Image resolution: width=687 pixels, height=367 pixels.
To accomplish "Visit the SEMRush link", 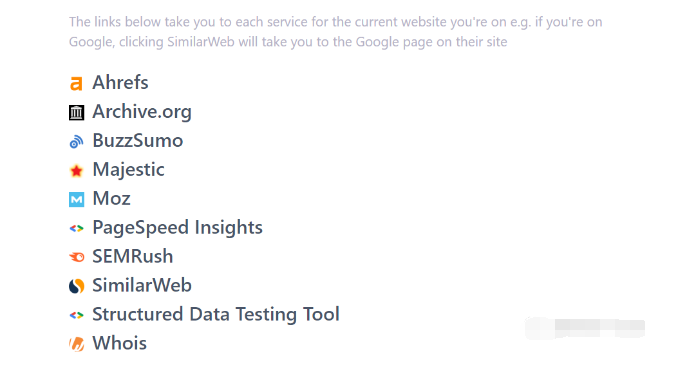I will click(x=133, y=256).
